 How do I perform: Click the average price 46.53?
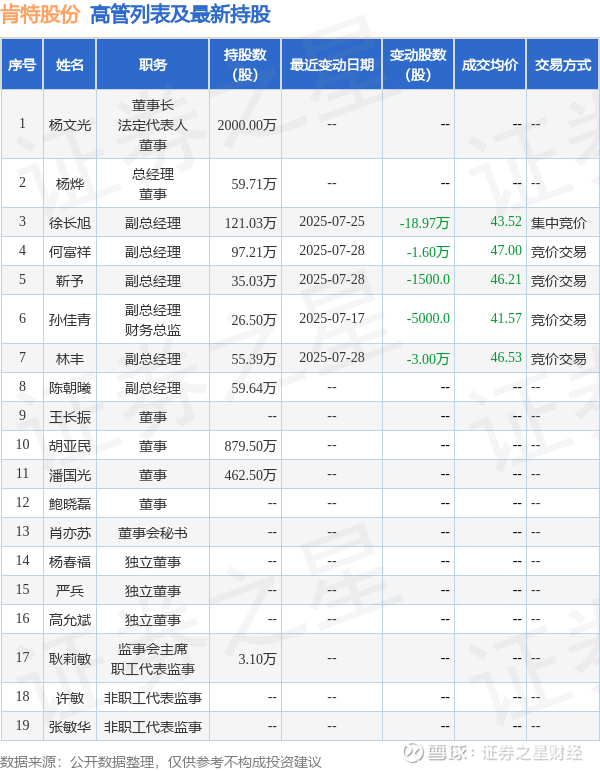[506, 357]
